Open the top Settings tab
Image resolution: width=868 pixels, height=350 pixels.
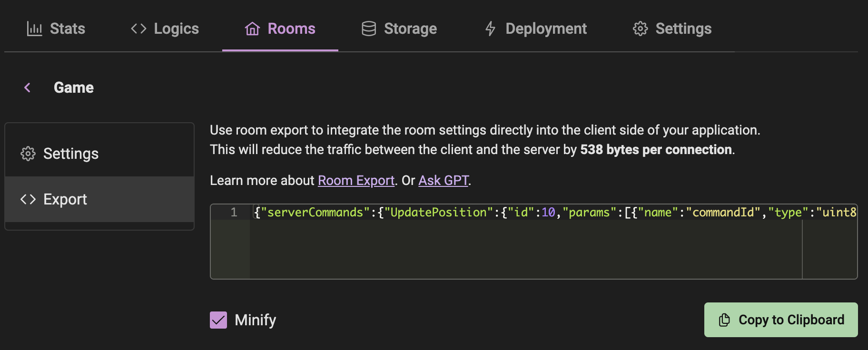(672, 29)
